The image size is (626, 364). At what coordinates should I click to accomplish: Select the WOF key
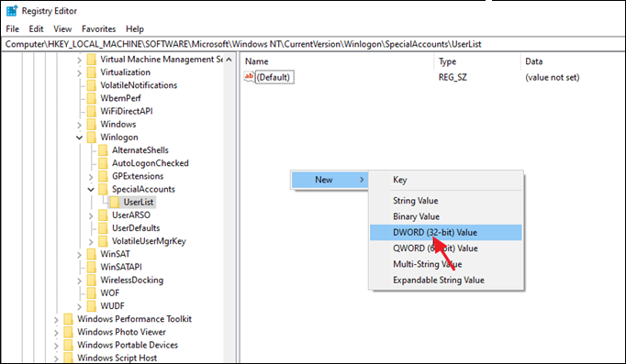coord(110,293)
